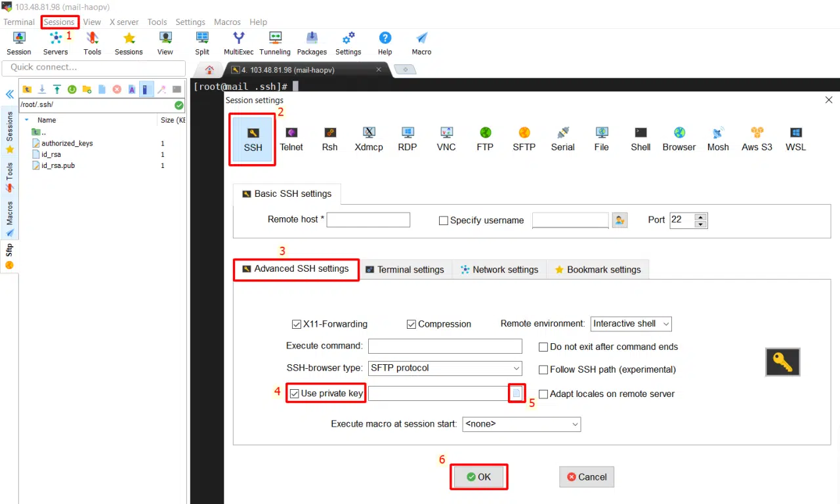840x504 pixels.
Task: Browse for private key file icon
Action: [x=516, y=393]
